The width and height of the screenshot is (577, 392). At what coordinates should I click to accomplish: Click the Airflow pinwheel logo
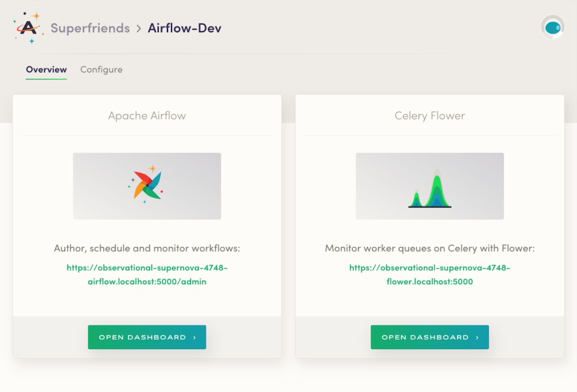point(147,185)
